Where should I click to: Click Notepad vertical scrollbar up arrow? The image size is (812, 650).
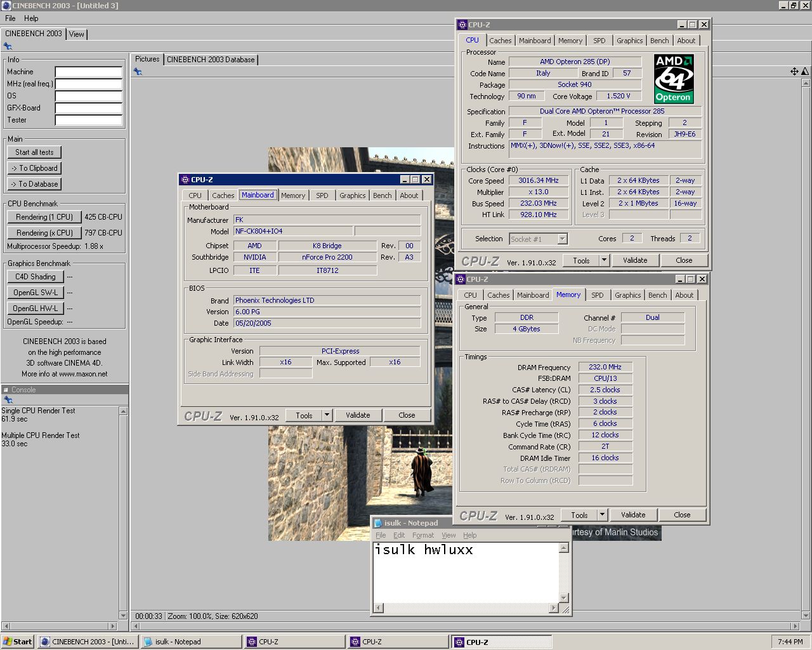coord(563,548)
